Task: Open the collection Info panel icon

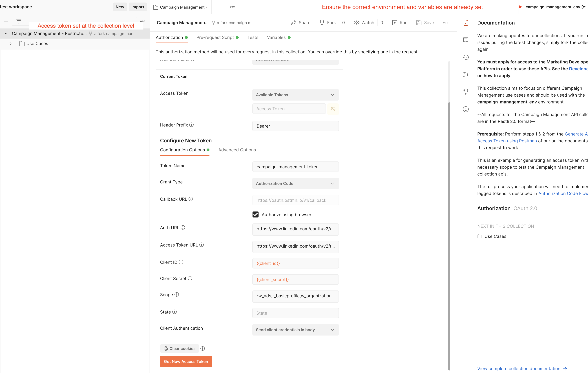Action: (466, 109)
